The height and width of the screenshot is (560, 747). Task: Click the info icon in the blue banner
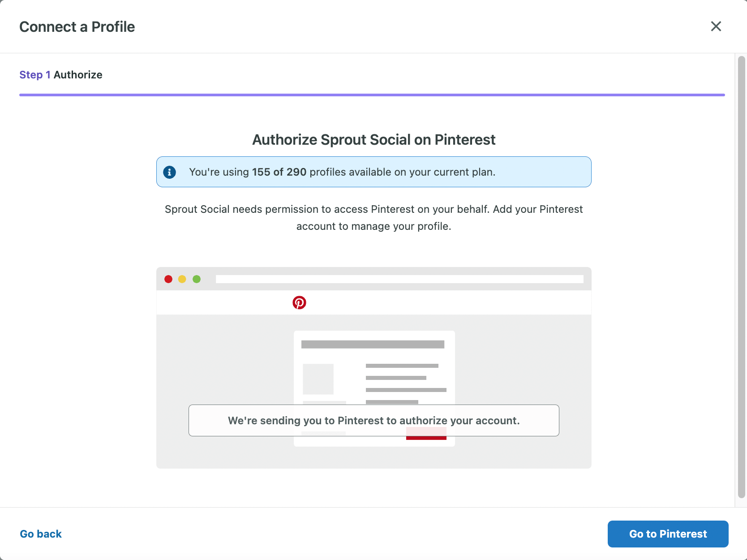point(170,172)
